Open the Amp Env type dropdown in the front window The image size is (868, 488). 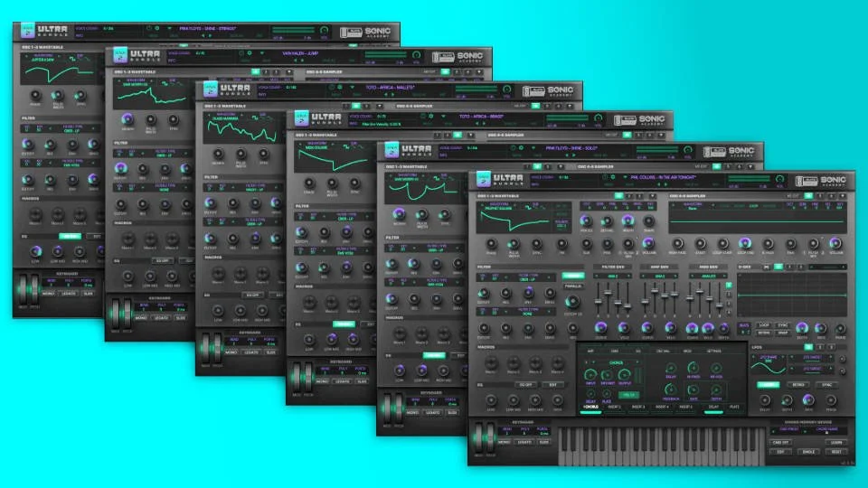[659, 277]
